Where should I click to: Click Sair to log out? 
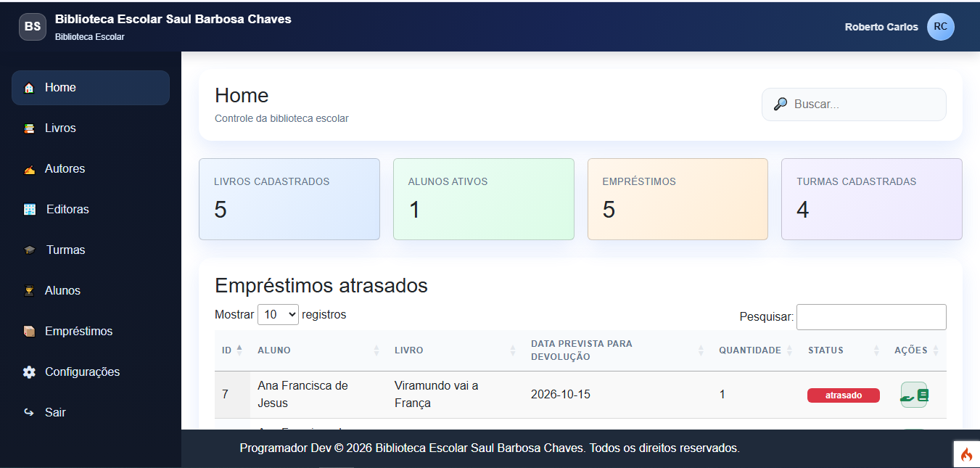(x=91, y=413)
